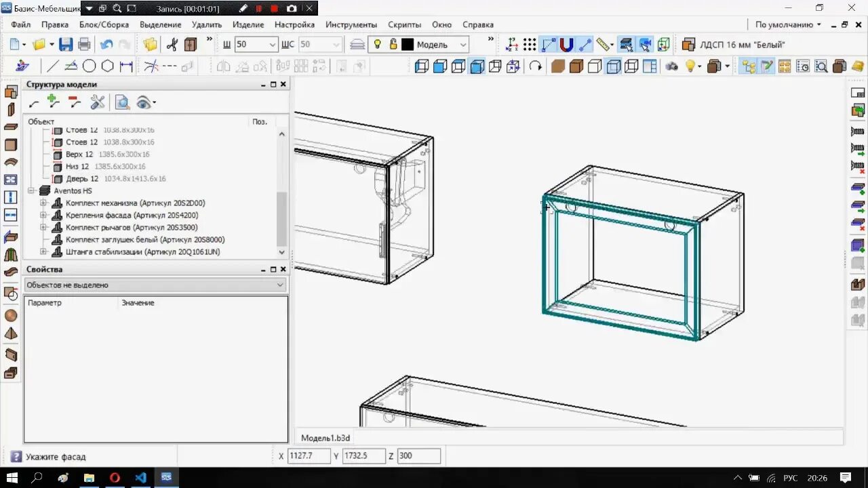The height and width of the screenshot is (488, 868).
Task: Open the Блок/Сборка menu
Action: coord(104,24)
